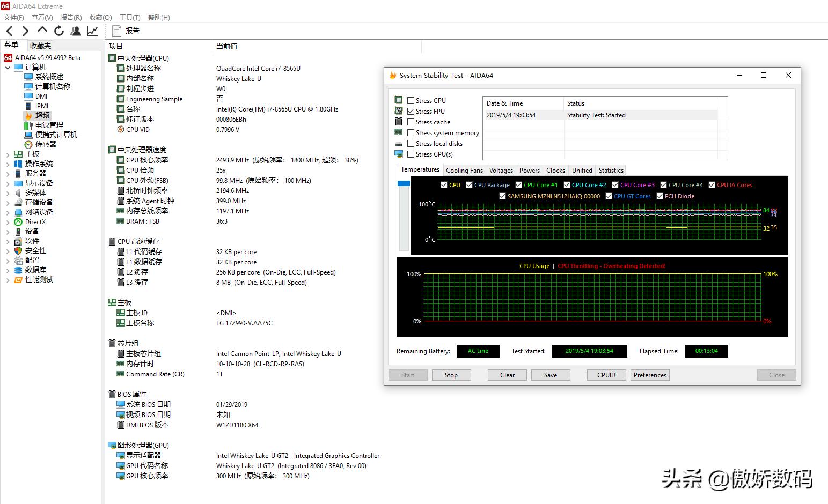Toggle the CPU Core #1 graph checkbox
This screenshot has width=828, height=504.
click(x=518, y=185)
